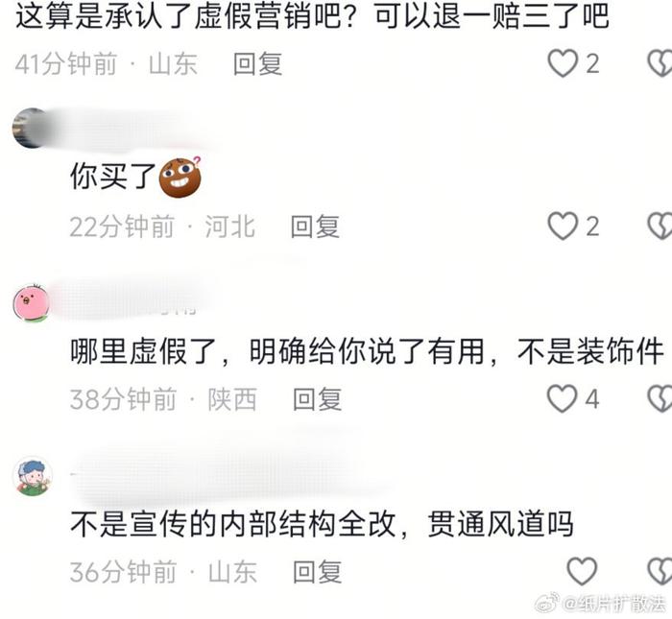This screenshot has width=672, height=619.
Task: Reply to the 36分钟前 山东 comment
Action: coord(317,571)
